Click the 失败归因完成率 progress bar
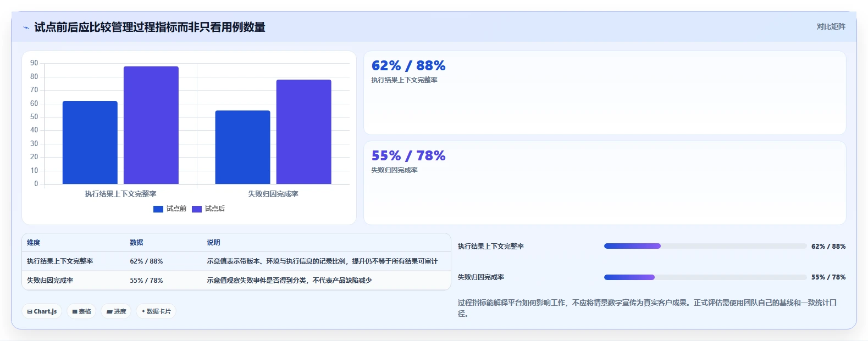The width and height of the screenshot is (868, 341). pyautogui.click(x=705, y=277)
